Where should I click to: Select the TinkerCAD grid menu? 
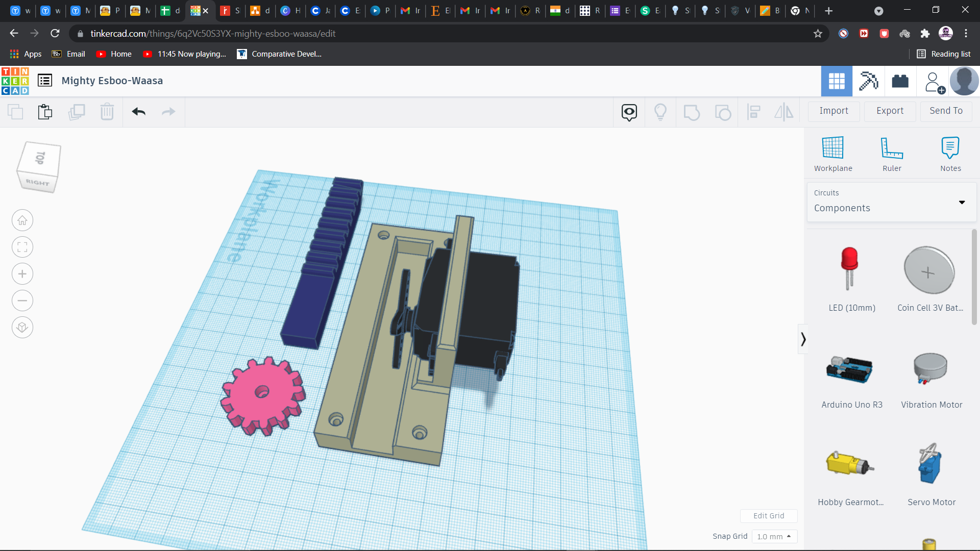coord(837,80)
